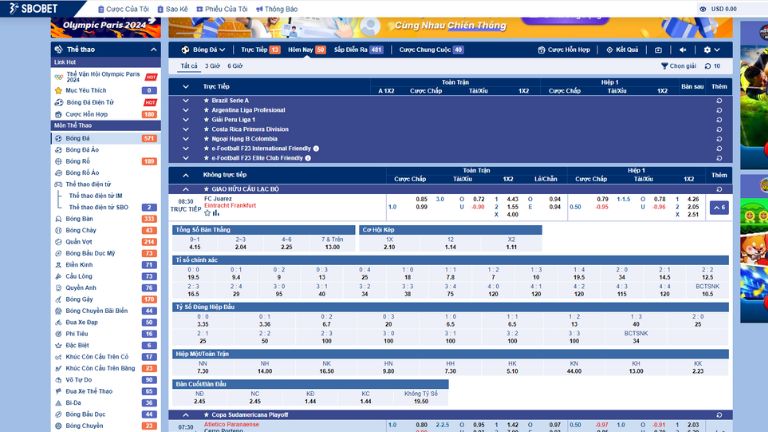Click the Cược Hỗn Hợp sidebar icon
This screenshot has width=768, height=432.
[x=58, y=114]
